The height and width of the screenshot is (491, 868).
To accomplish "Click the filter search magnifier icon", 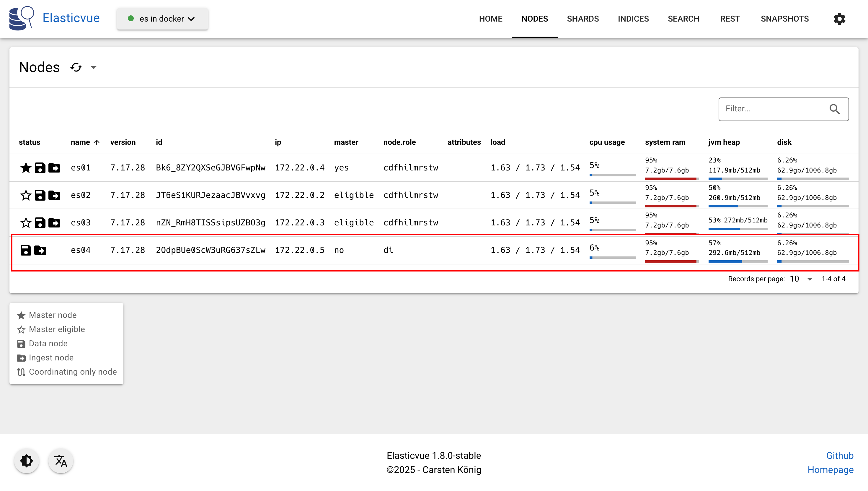I will click(x=834, y=109).
